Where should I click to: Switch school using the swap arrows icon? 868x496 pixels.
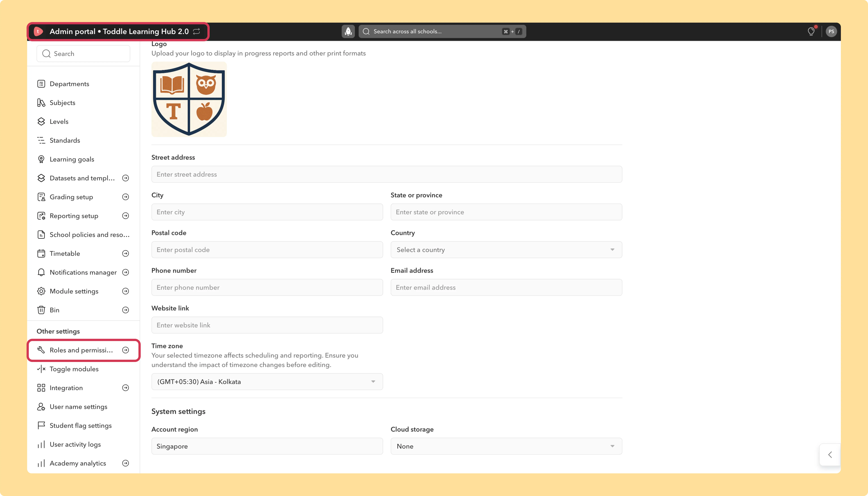pyautogui.click(x=196, y=31)
